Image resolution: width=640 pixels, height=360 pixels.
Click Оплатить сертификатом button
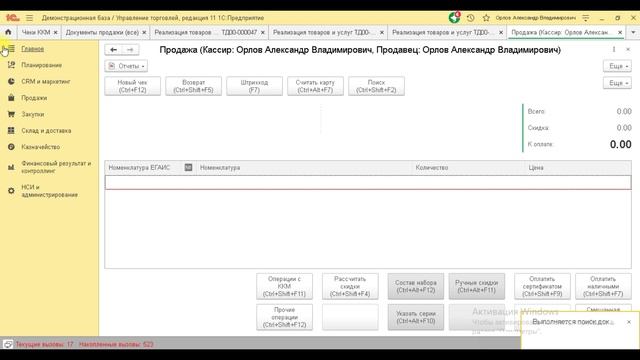(542, 287)
